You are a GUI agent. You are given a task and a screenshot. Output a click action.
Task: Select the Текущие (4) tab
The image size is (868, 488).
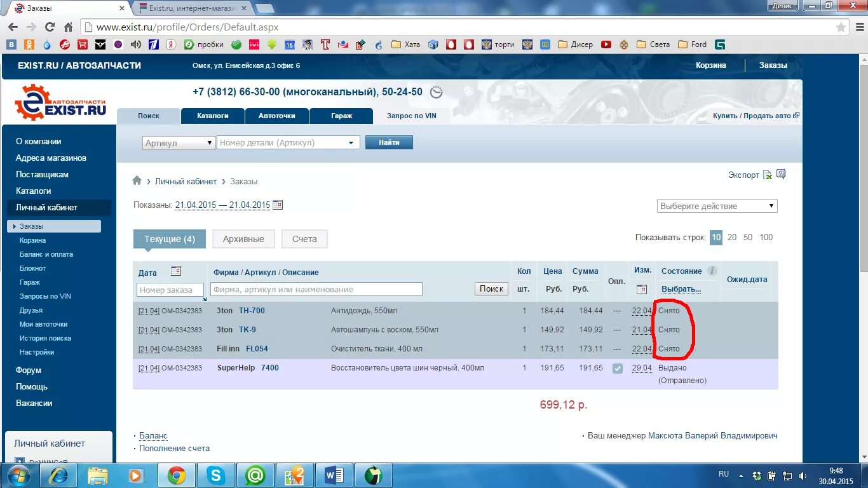tap(170, 239)
